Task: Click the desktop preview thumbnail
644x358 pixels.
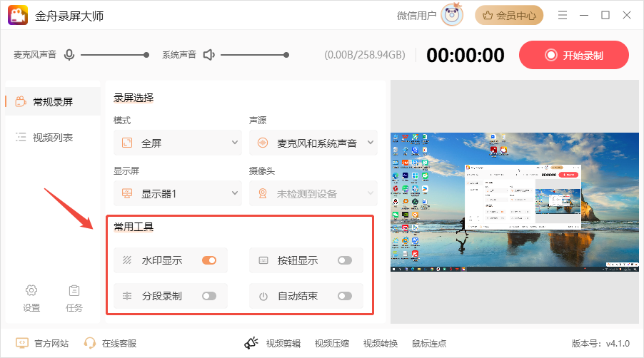Action: (x=515, y=202)
